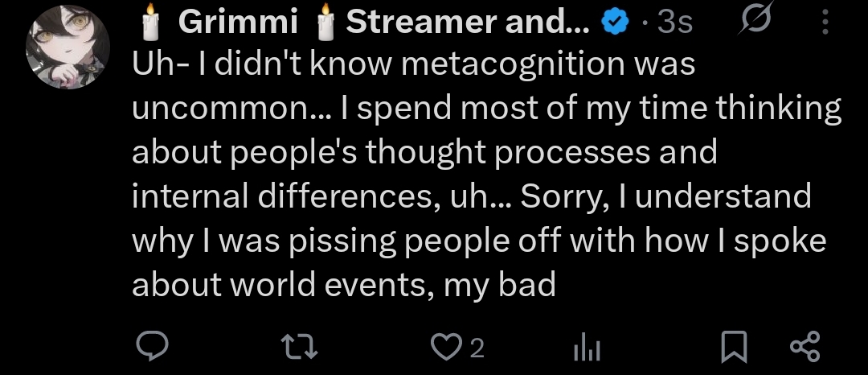868x375 pixels.
Task: Click the blue verified checkmark badge
Action: tap(616, 23)
